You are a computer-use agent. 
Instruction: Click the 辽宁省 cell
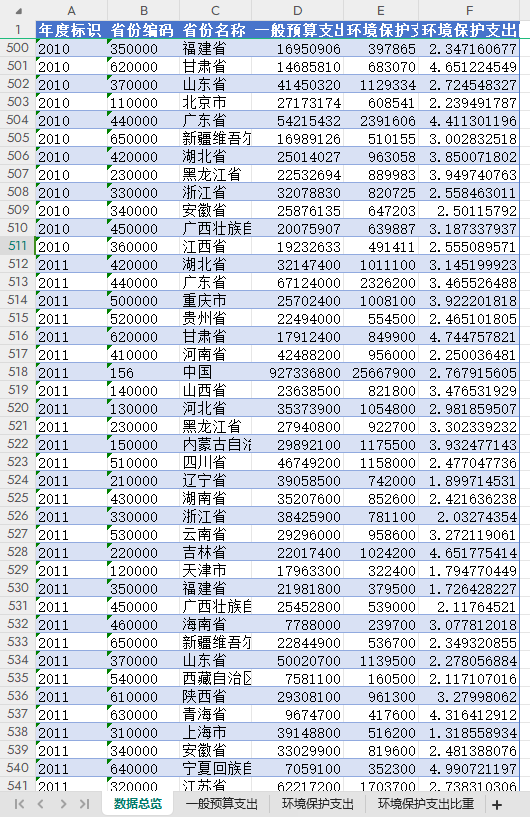[215, 480]
